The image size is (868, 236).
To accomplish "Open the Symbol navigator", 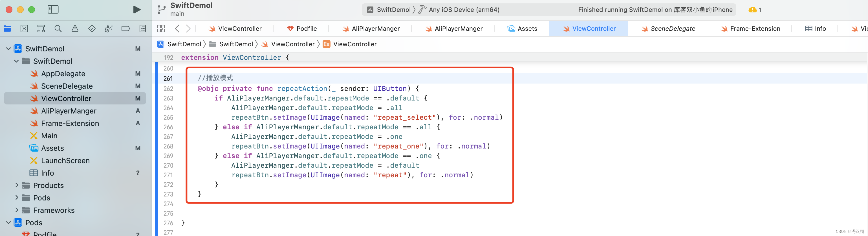I will click(x=41, y=29).
